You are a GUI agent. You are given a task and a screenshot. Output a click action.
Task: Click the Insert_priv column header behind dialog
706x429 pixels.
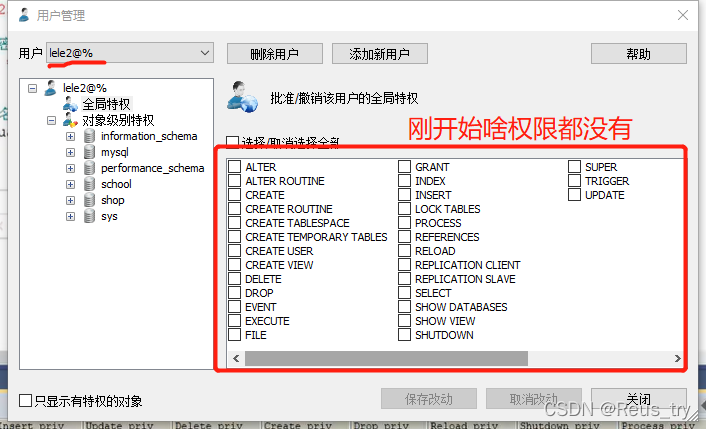point(32,425)
